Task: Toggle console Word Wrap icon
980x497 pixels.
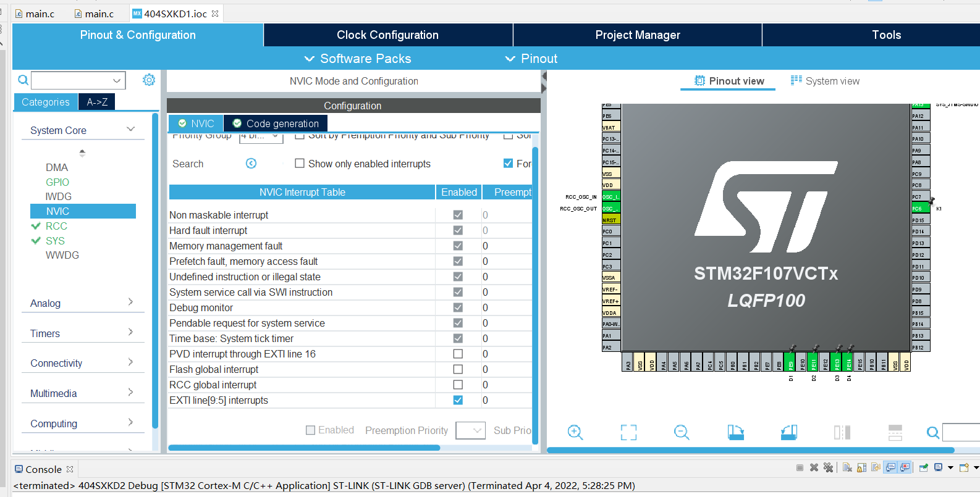Action: point(876,467)
